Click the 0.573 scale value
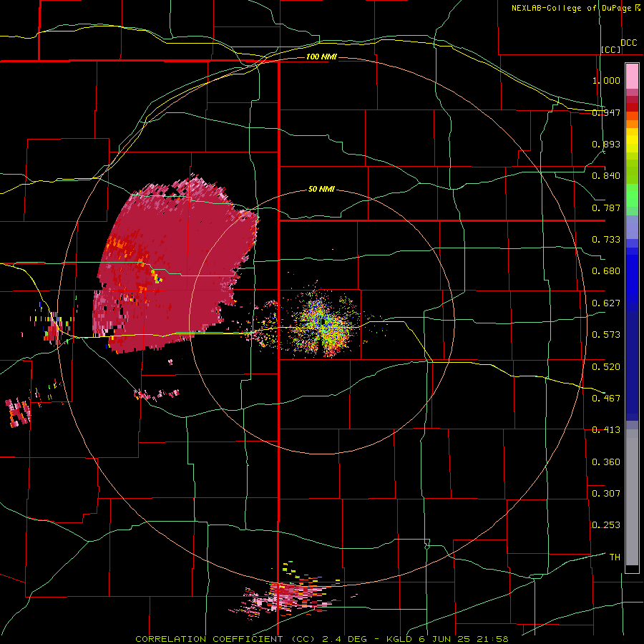 coord(606,335)
